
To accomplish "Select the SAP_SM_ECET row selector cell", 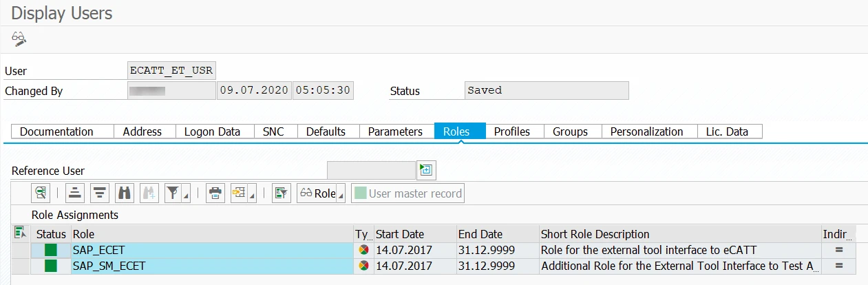I will (21, 266).
